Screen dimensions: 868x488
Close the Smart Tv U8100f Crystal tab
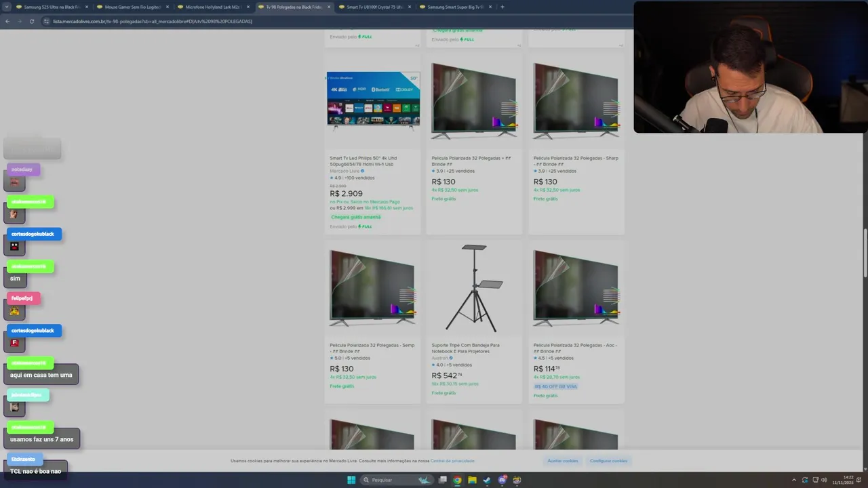[410, 7]
